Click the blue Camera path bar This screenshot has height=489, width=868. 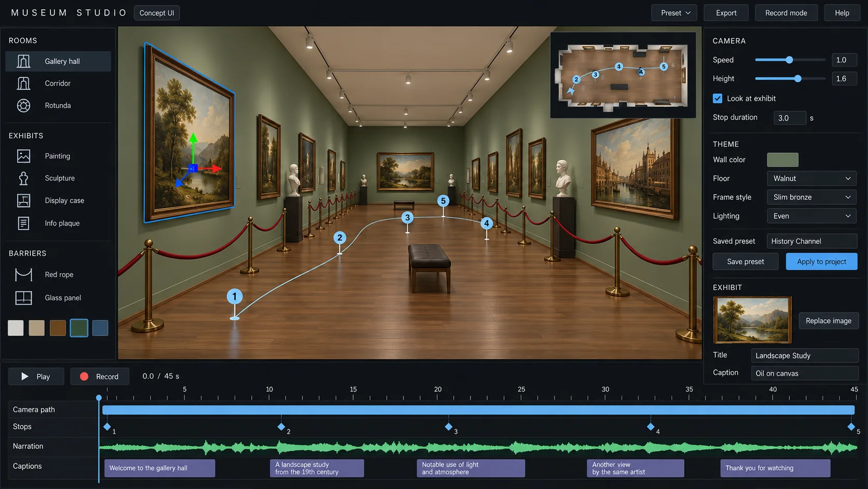pyautogui.click(x=478, y=410)
